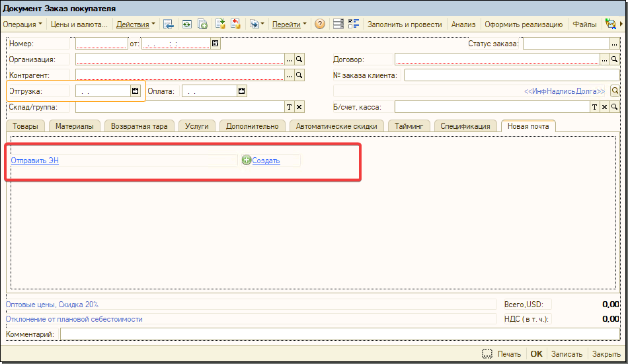This screenshot has width=628, height=364.
Task: Switch to the Товары tab
Action: pyautogui.click(x=25, y=126)
